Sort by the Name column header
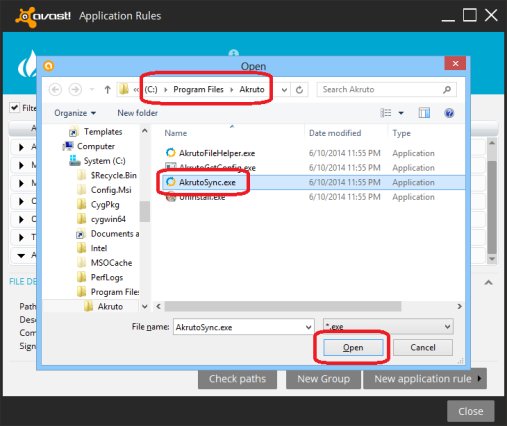This screenshot has height=426, width=507. tap(176, 133)
